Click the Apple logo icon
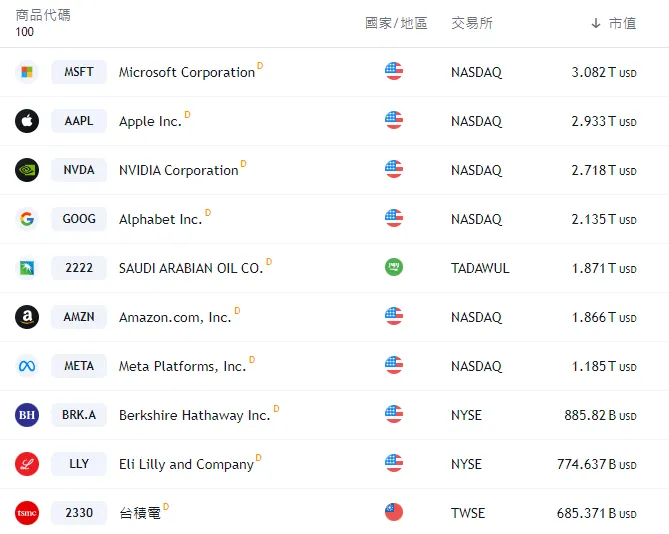669x534 pixels. (x=27, y=121)
